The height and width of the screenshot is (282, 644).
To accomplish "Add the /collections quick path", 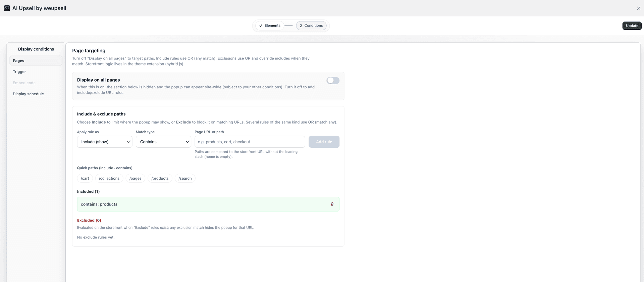I will [109, 178].
